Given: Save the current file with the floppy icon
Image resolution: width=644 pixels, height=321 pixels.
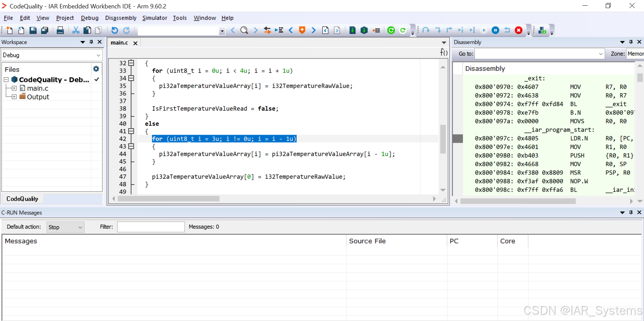Looking at the screenshot, I should 33,30.
